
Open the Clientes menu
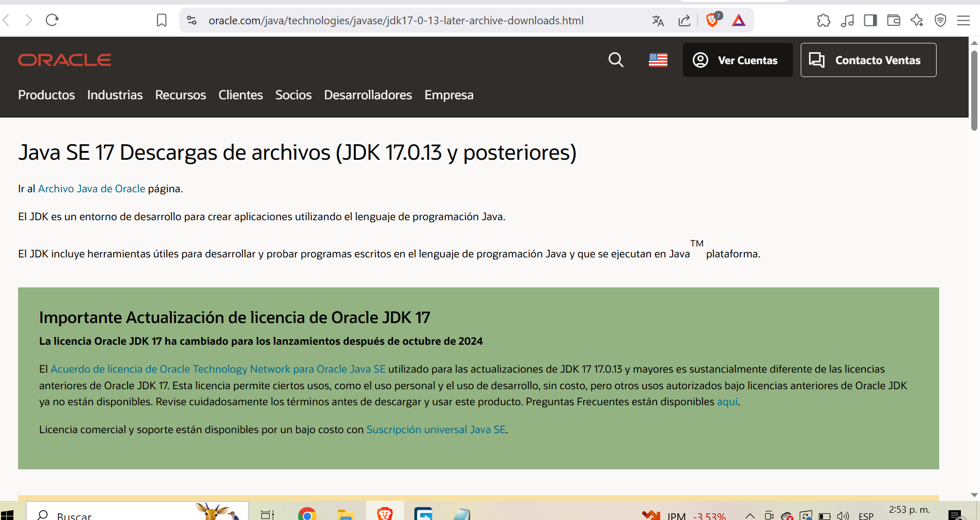point(240,95)
